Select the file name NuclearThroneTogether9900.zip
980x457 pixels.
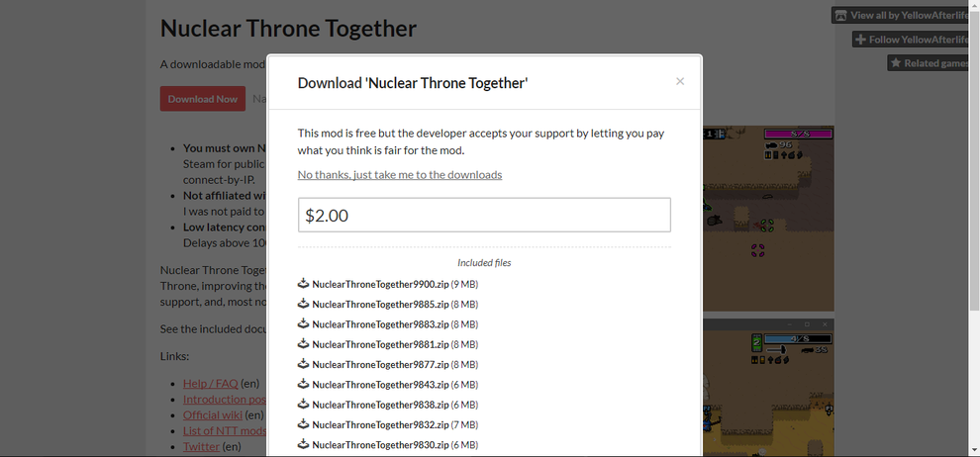click(380, 285)
